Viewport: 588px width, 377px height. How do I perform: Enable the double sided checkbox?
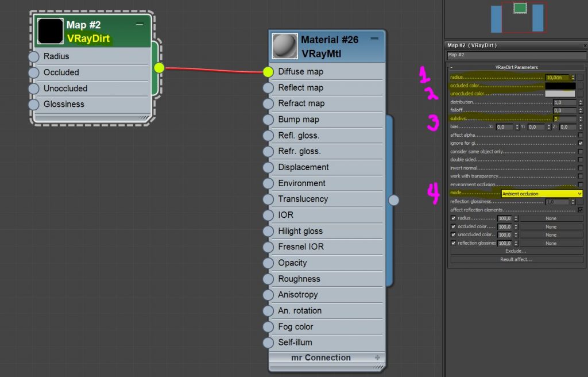[x=581, y=160]
